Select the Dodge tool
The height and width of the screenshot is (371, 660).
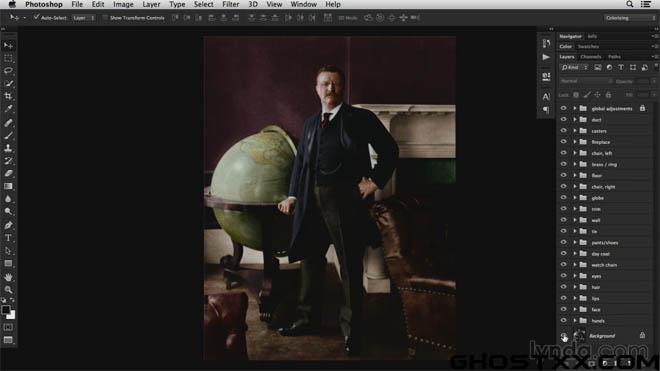pos(8,211)
